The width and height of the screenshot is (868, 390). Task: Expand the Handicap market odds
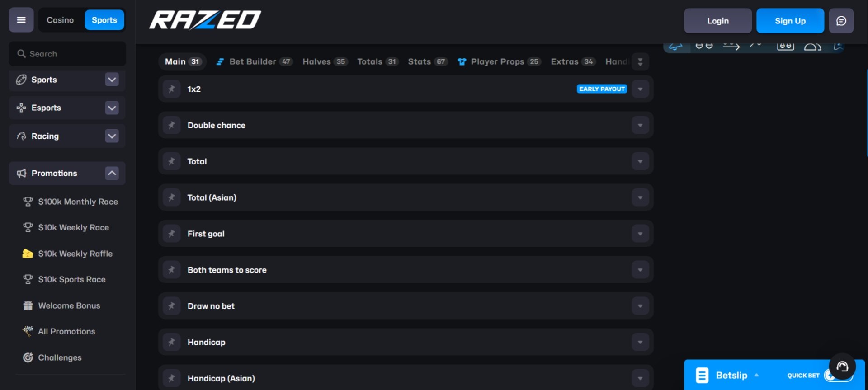coord(640,342)
